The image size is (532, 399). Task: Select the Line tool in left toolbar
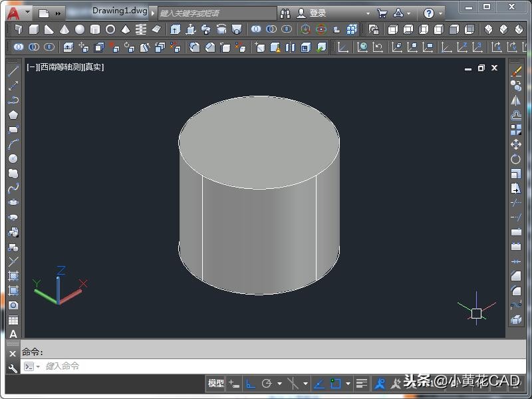point(13,71)
